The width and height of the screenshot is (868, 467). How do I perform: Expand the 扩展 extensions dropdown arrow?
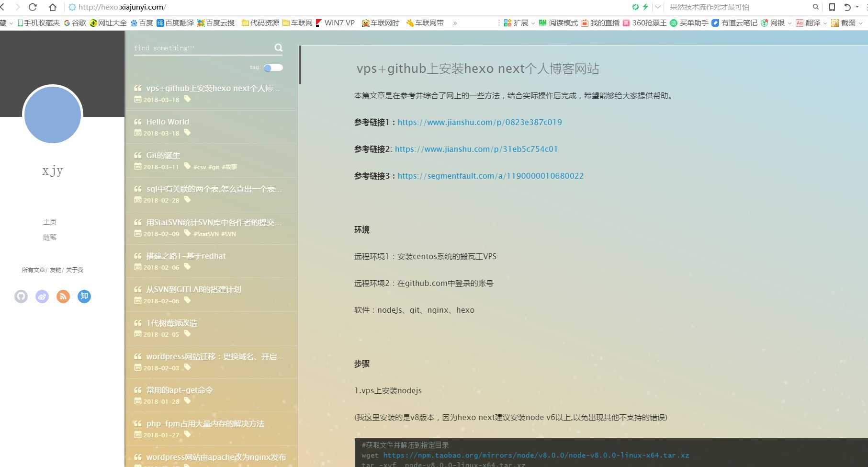pyautogui.click(x=533, y=23)
